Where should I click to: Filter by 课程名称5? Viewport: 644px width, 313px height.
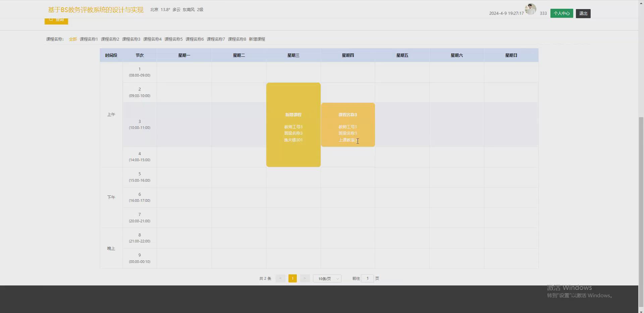click(173, 39)
